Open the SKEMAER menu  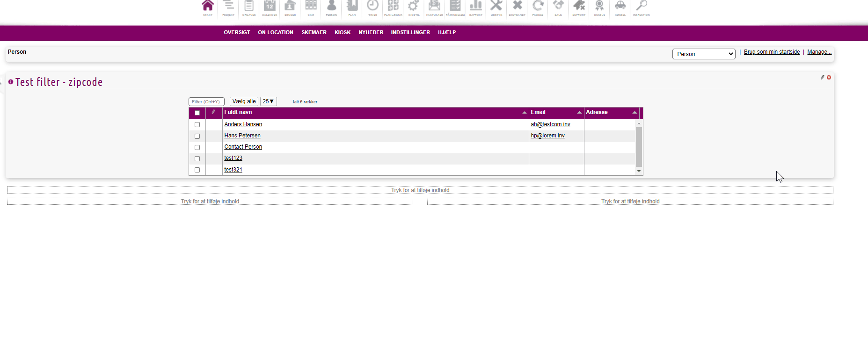click(314, 33)
